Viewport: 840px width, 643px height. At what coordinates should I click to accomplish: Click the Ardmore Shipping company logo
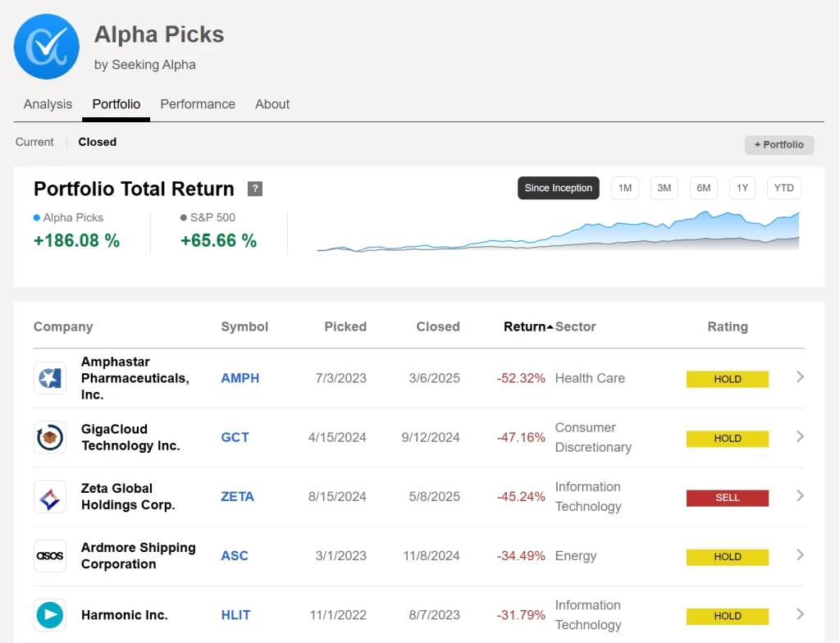point(50,556)
